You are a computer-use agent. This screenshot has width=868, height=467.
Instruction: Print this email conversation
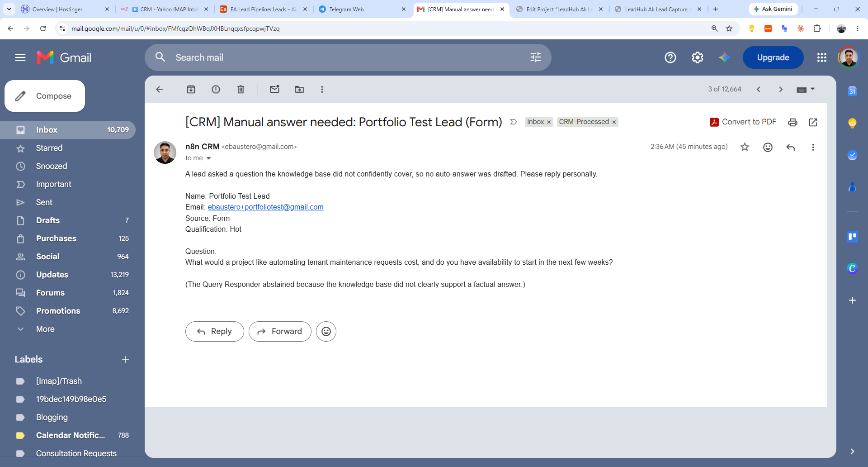click(793, 122)
